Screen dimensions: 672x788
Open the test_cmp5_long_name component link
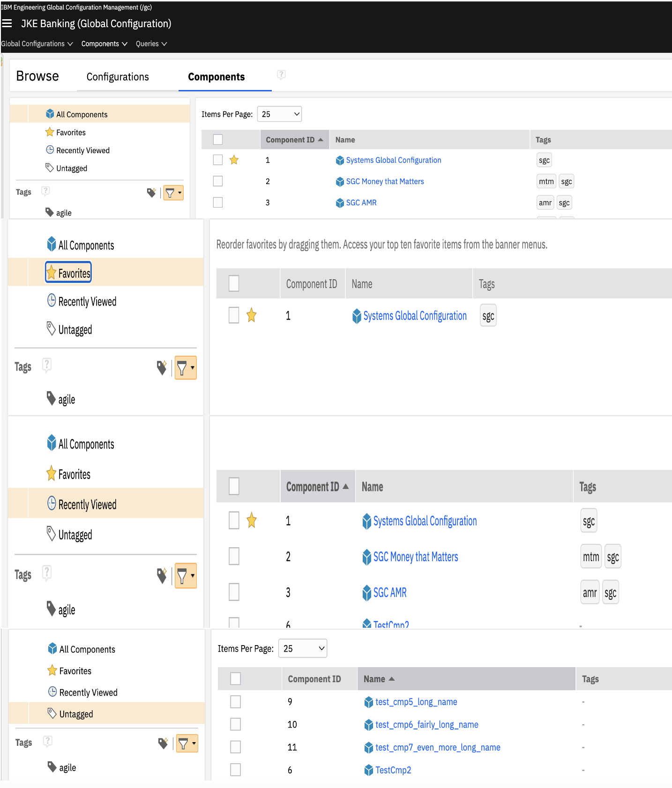(416, 702)
